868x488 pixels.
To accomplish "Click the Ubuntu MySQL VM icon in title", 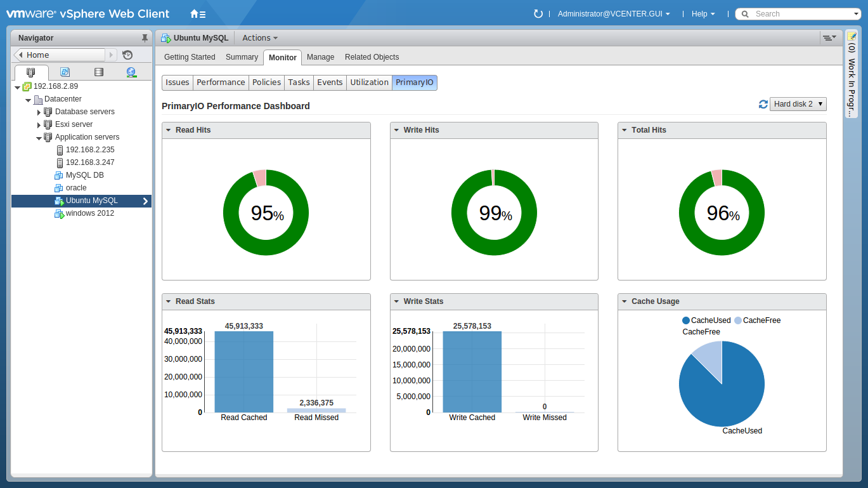I will click(x=166, y=38).
